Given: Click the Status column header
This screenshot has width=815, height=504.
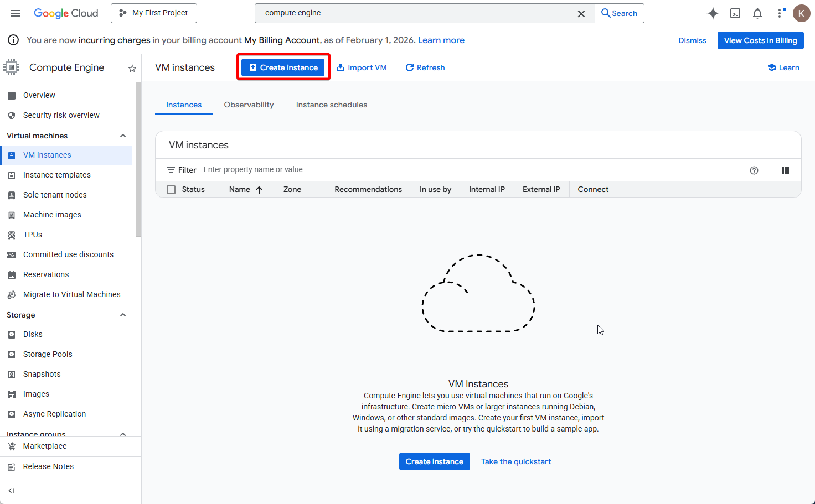Looking at the screenshot, I should click(193, 190).
